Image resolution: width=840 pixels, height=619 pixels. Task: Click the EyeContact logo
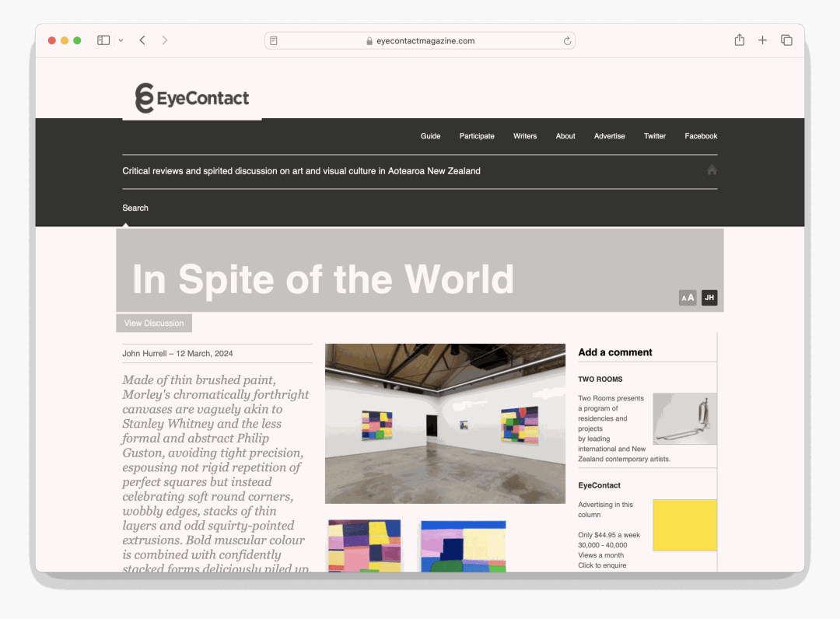click(192, 99)
